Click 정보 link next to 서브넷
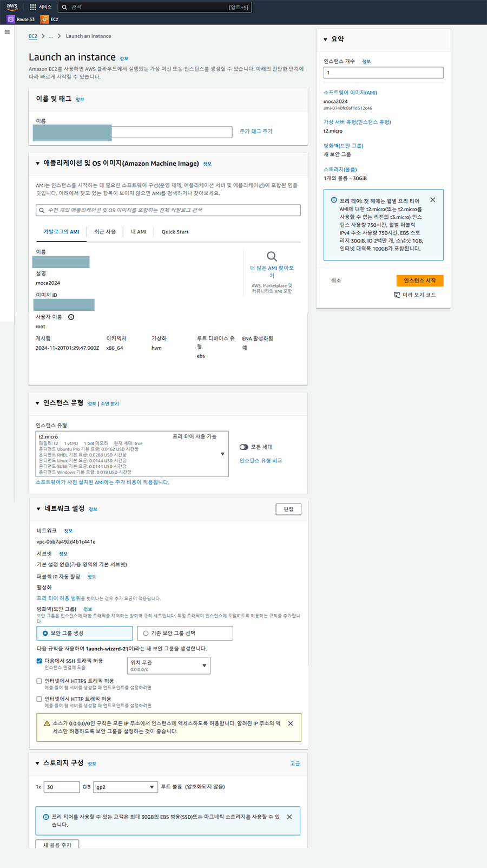The width and height of the screenshot is (487, 868). [63, 554]
